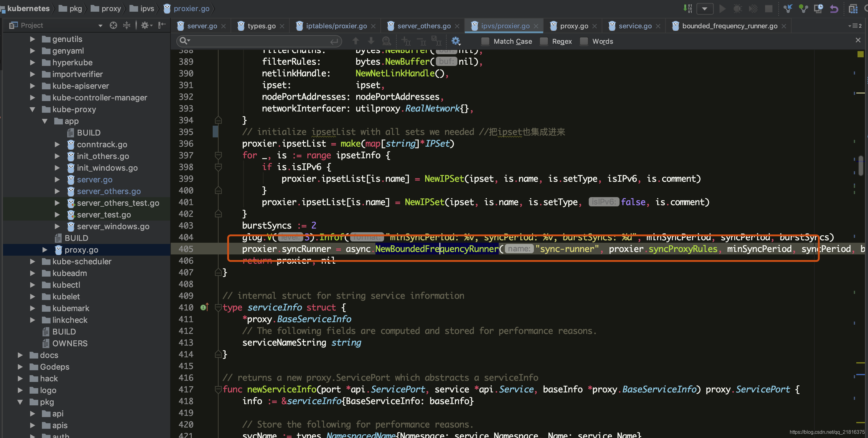Expand the hyperkube folder

pos(32,63)
